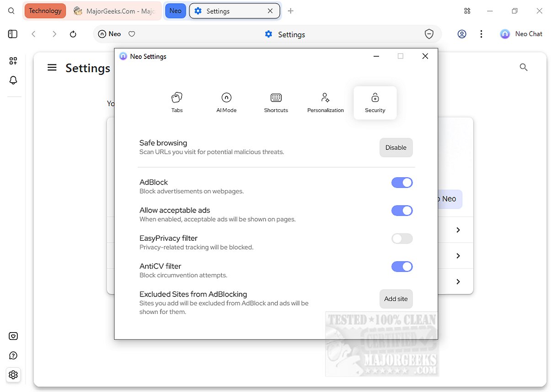Image resolution: width=551 pixels, height=392 pixels.
Task: Expand the second chevron row in Settings page
Action: click(x=458, y=256)
